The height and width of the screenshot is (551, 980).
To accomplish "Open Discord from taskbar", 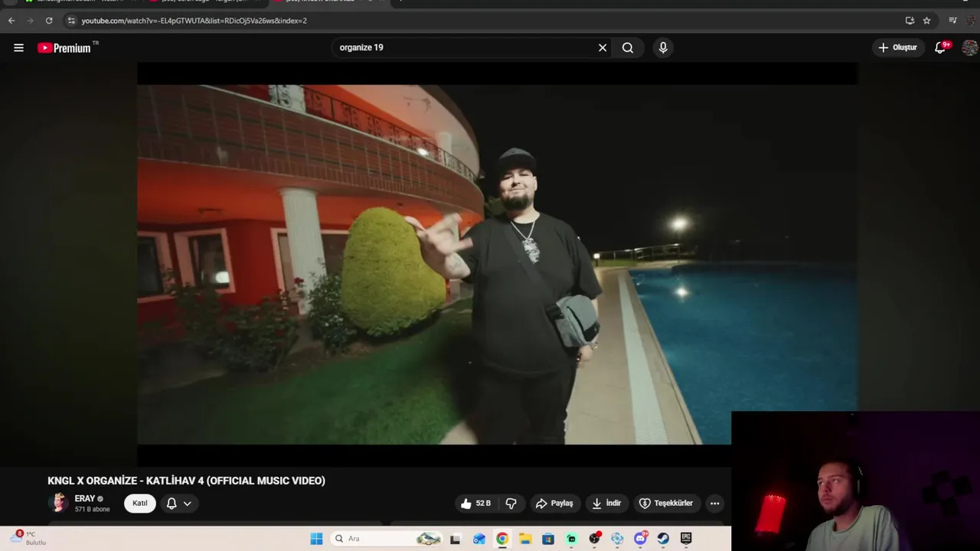I will [640, 539].
